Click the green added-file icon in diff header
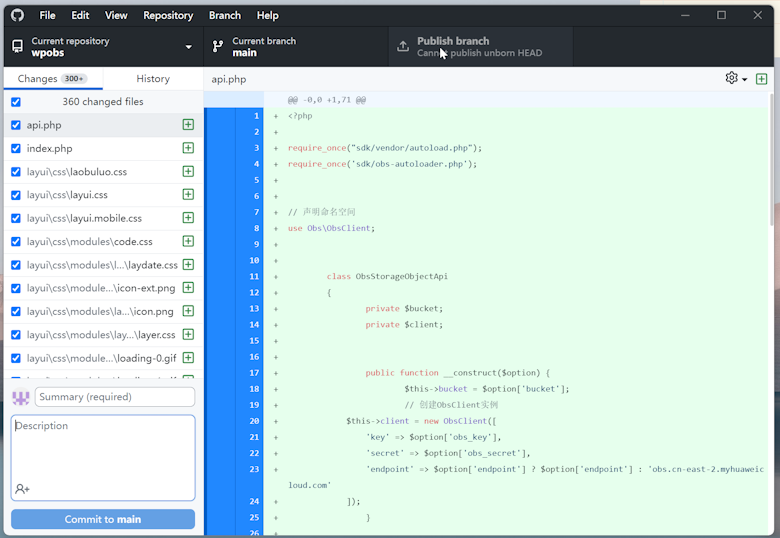Image resolution: width=780 pixels, height=538 pixels. (x=761, y=79)
